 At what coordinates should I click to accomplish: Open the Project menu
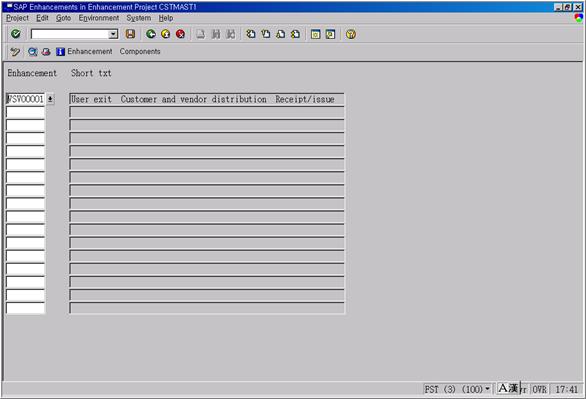coord(17,18)
